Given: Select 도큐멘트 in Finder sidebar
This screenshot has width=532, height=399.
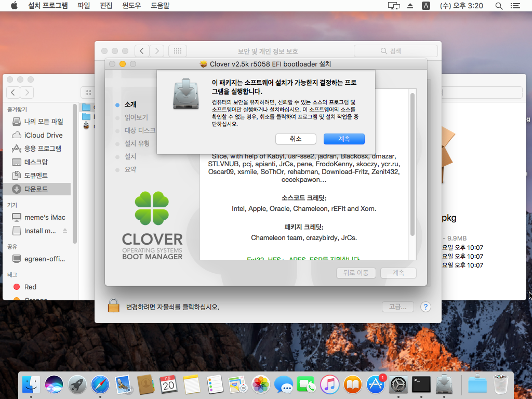Looking at the screenshot, I should click(37, 176).
